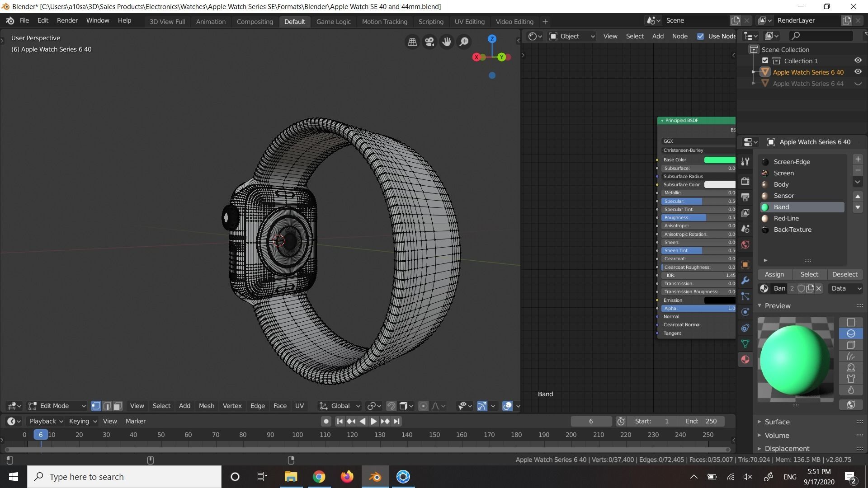The image size is (868, 488).
Task: Toggle proportional editing in viewport header
Action: 423,406
